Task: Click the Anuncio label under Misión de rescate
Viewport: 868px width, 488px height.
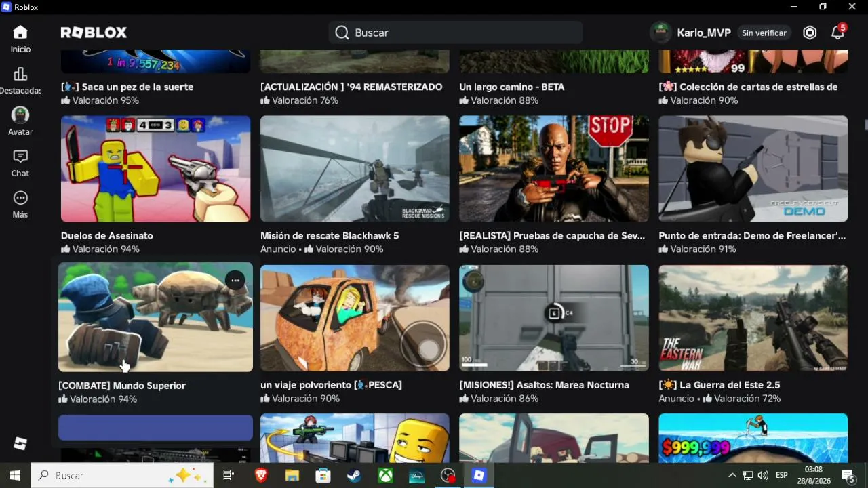Action: pos(278,249)
